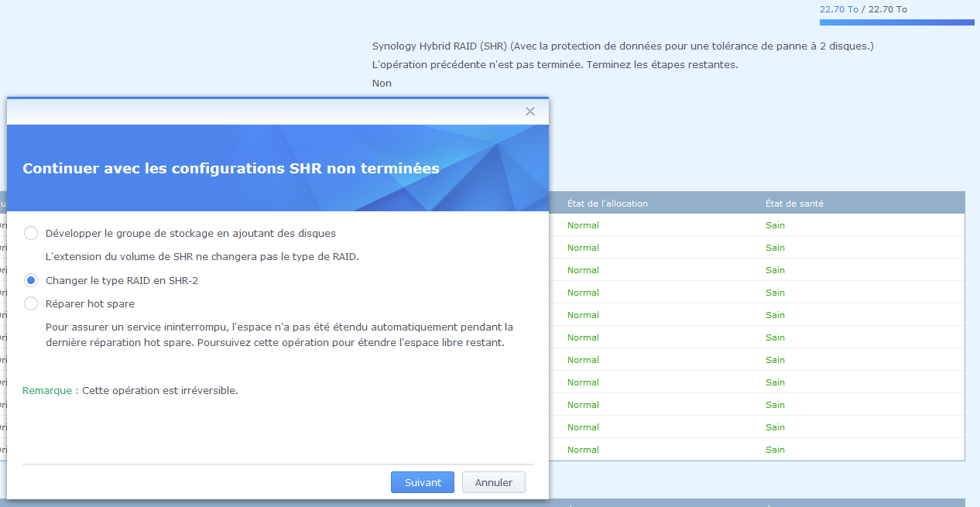Select the 'Développer le groupe de stockage' option

click(31, 233)
